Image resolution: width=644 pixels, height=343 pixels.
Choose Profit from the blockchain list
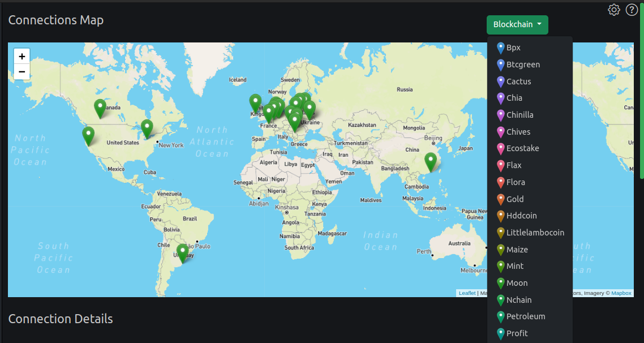[530, 333]
